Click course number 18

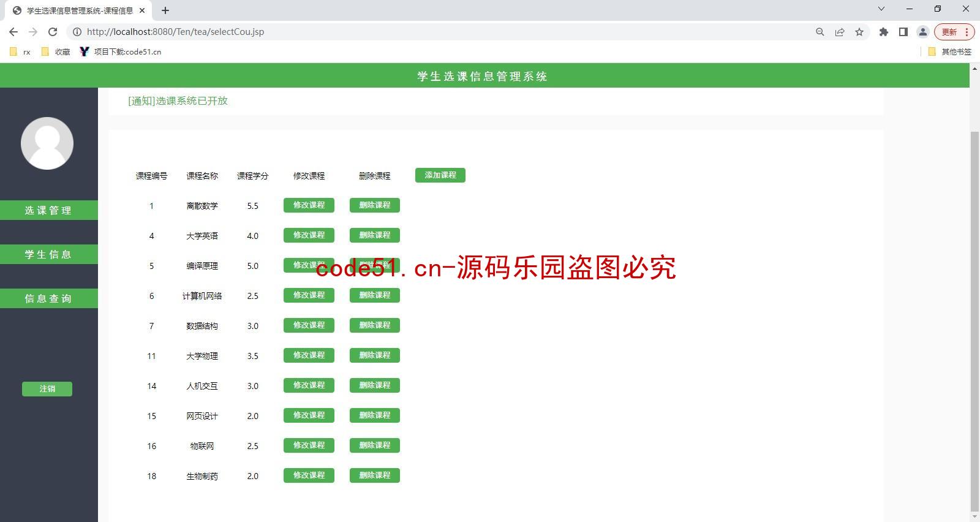click(x=152, y=476)
